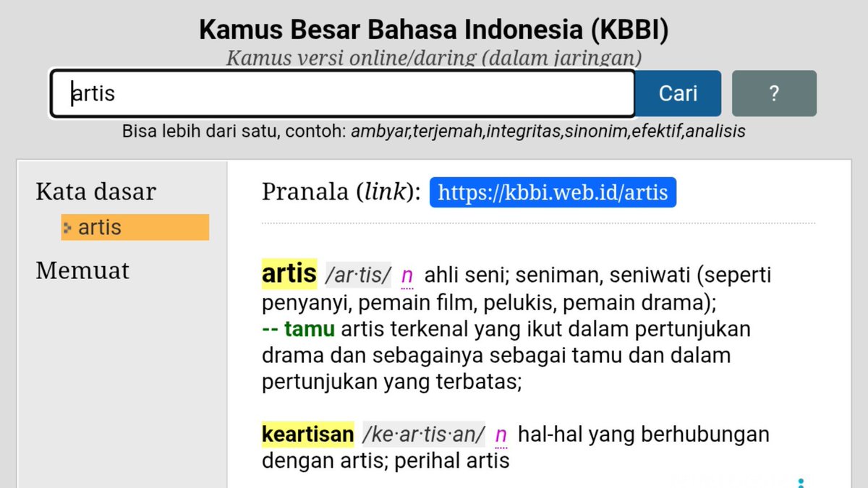Click the Kamus Besar Bahasa Indonesia title

[x=434, y=30]
